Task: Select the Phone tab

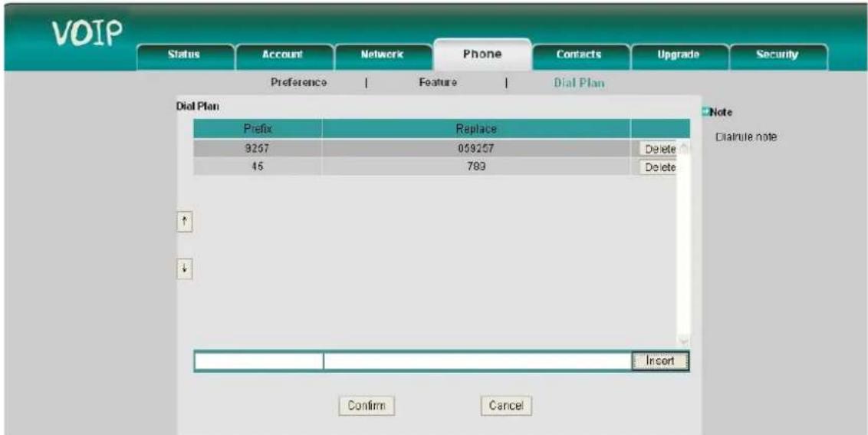Action: [x=482, y=54]
